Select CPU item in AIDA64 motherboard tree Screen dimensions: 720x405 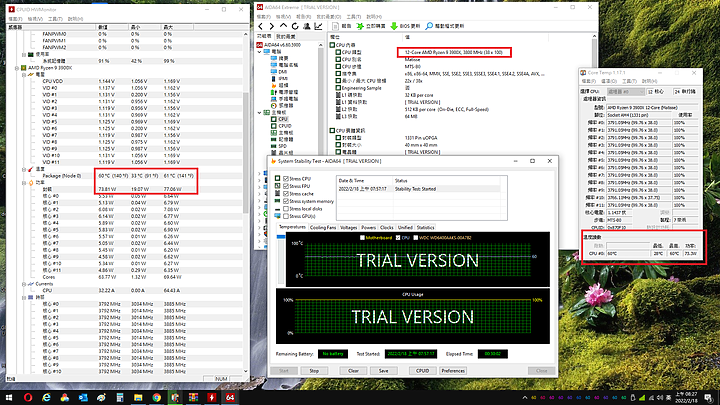point(282,119)
